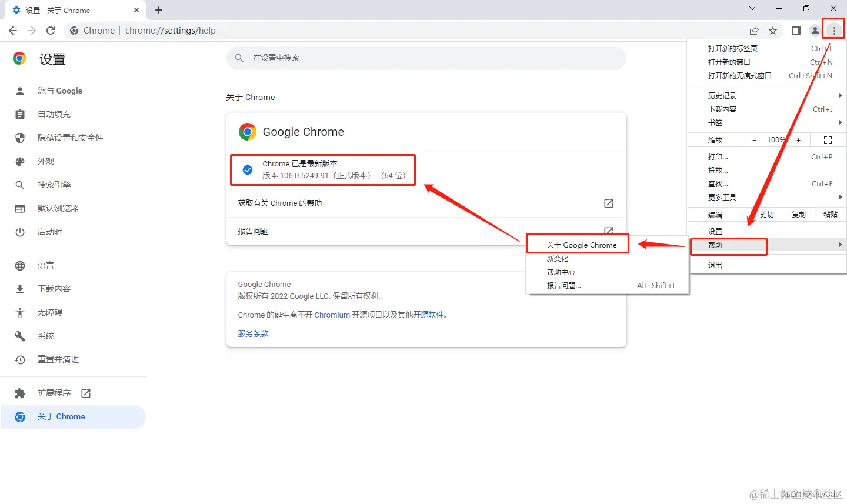This screenshot has width=847, height=504.
Task: Expand 历史记录 submenu
Action: [767, 95]
